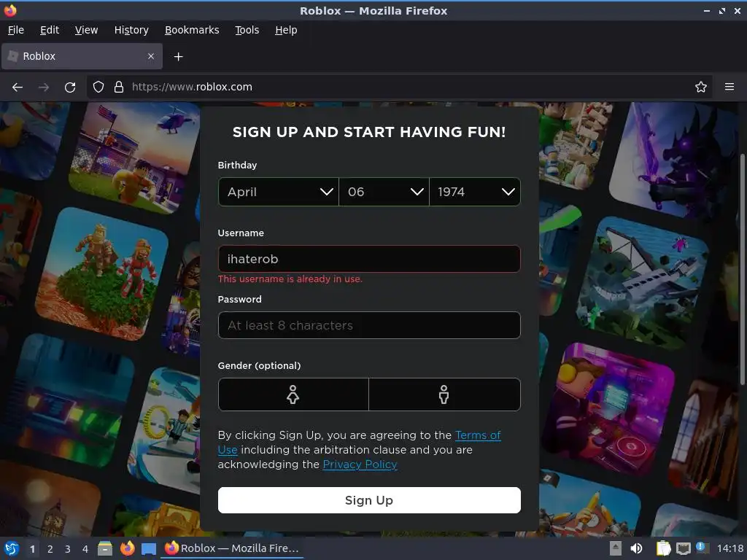
Task: Click the Password input field
Action: coord(369,325)
